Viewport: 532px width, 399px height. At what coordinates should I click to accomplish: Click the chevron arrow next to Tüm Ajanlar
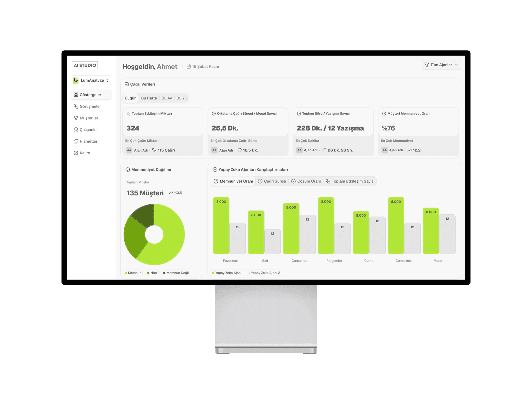point(456,65)
